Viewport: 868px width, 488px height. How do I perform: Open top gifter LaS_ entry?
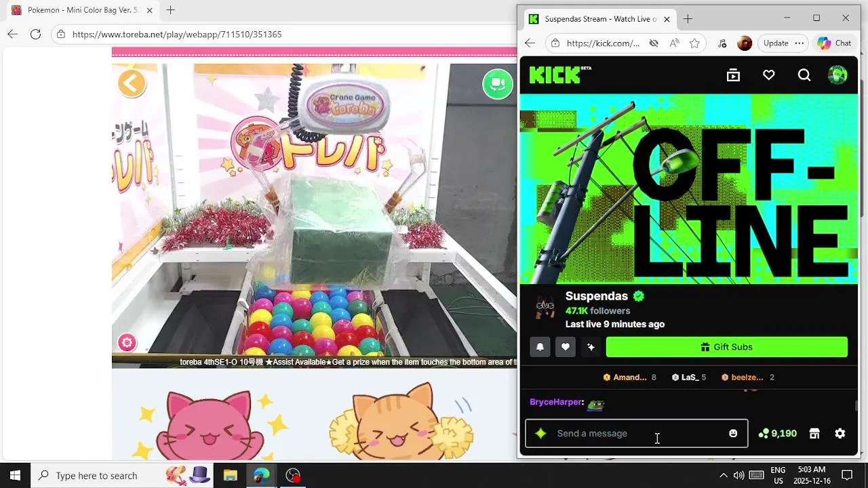(689, 378)
